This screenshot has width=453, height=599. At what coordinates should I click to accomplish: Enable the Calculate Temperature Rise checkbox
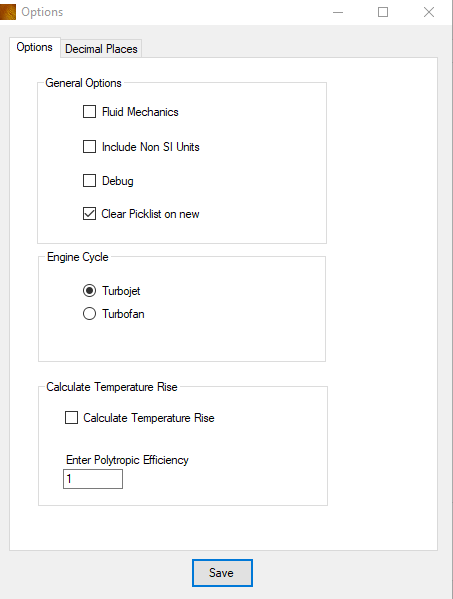(71, 418)
